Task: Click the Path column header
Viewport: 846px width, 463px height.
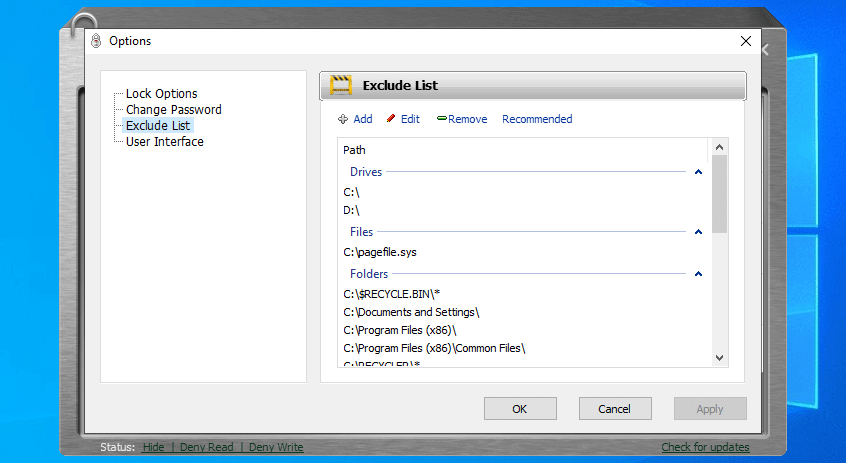Action: coord(522,150)
